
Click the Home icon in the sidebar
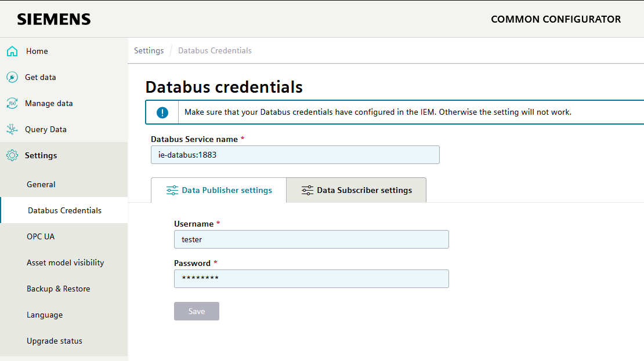click(12, 51)
